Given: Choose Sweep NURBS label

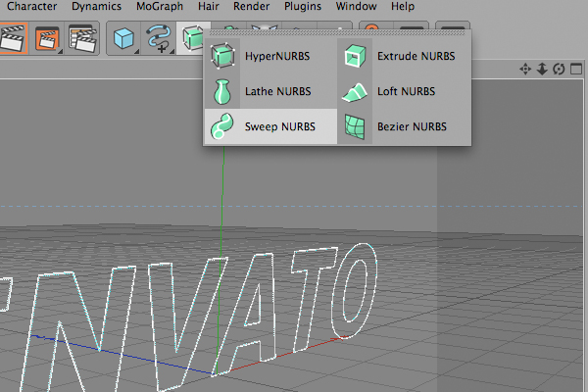Looking at the screenshot, I should [279, 126].
